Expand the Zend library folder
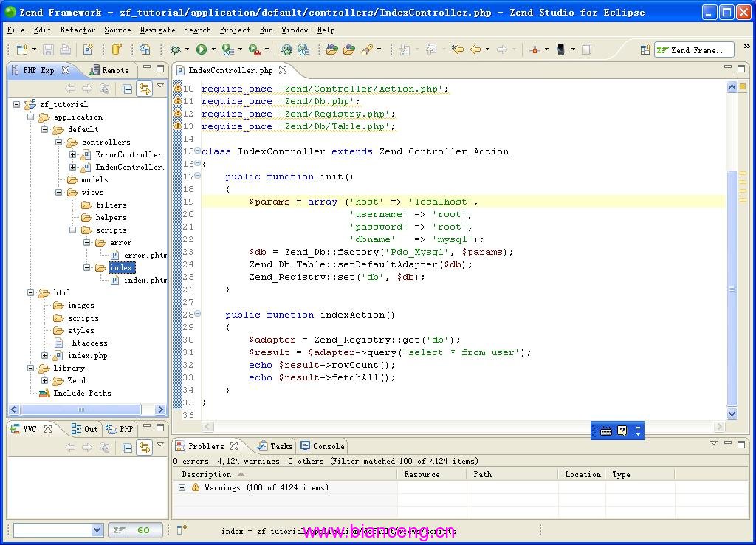 pyautogui.click(x=45, y=380)
